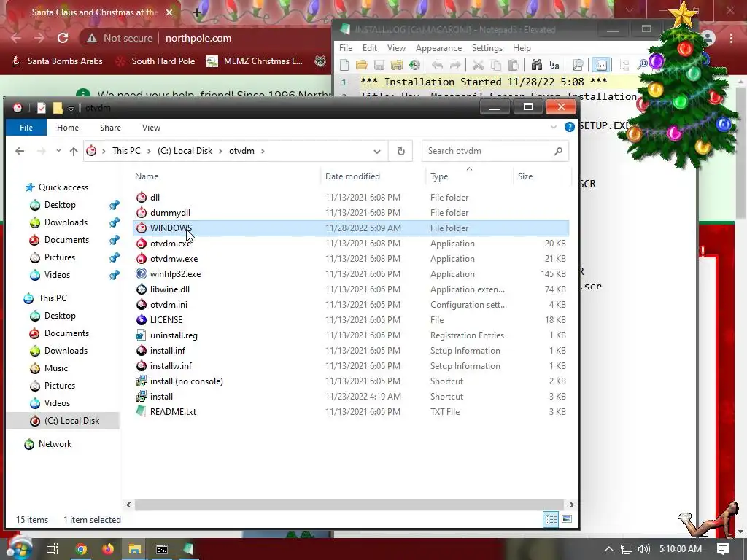Open Notepad3 Settings menu
The image size is (747, 560).
pos(487,48)
